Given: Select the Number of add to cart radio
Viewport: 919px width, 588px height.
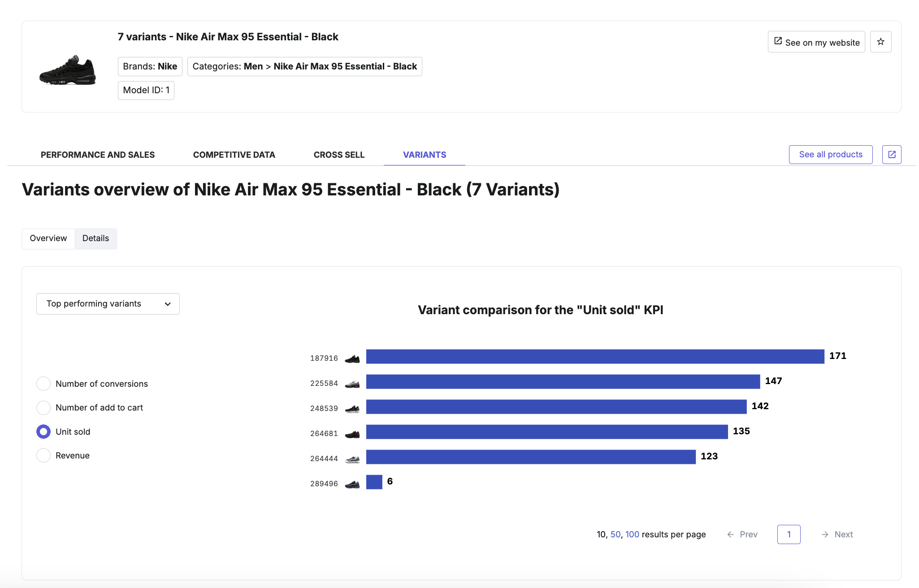Looking at the screenshot, I should point(43,407).
